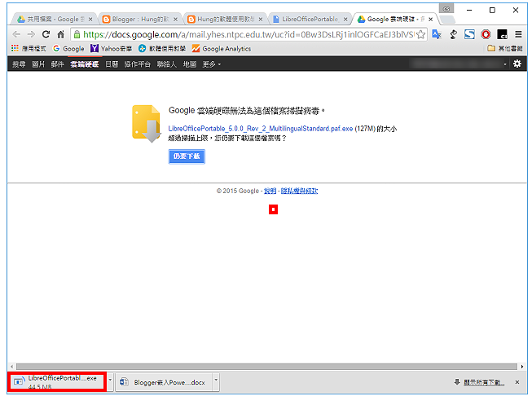Screen dimensions: 532x405
Task: Open 地圖 in the Google bar
Action: pos(190,64)
